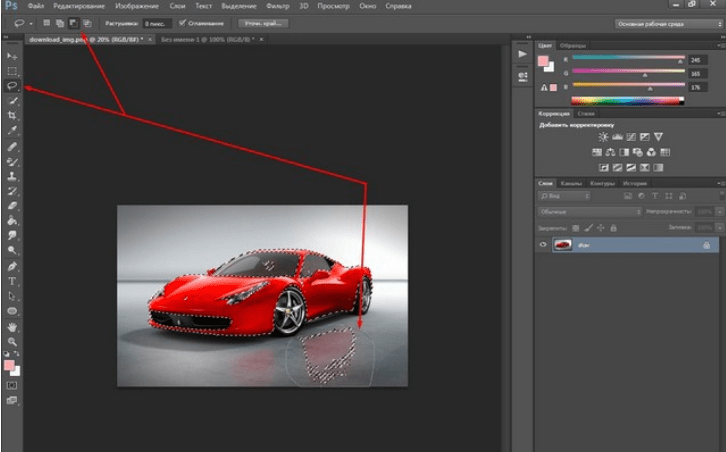Viewport: 726px width, 452px height.
Task: Open the Color panel flyout menu
Action: pos(720,45)
